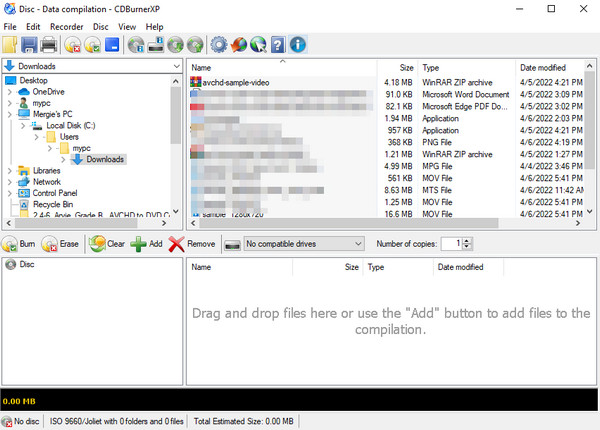Select Recycle Bin in the folder tree
This screenshot has width=600, height=430.
(53, 204)
